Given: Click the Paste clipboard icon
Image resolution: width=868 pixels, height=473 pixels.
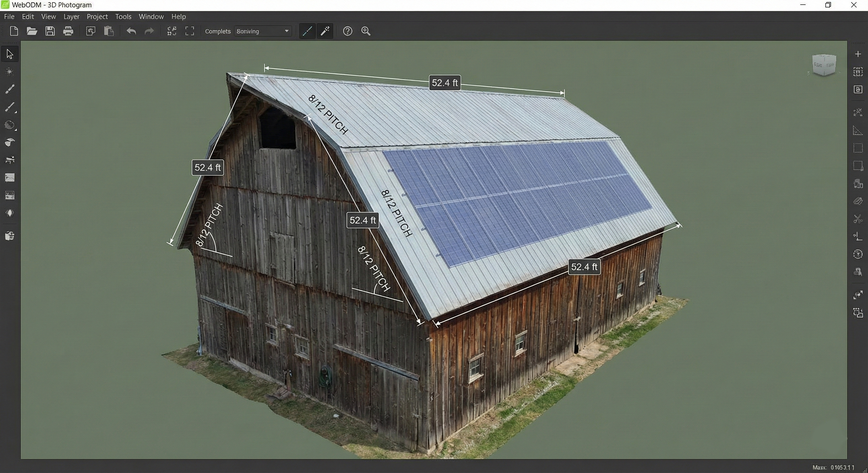Looking at the screenshot, I should tap(108, 31).
